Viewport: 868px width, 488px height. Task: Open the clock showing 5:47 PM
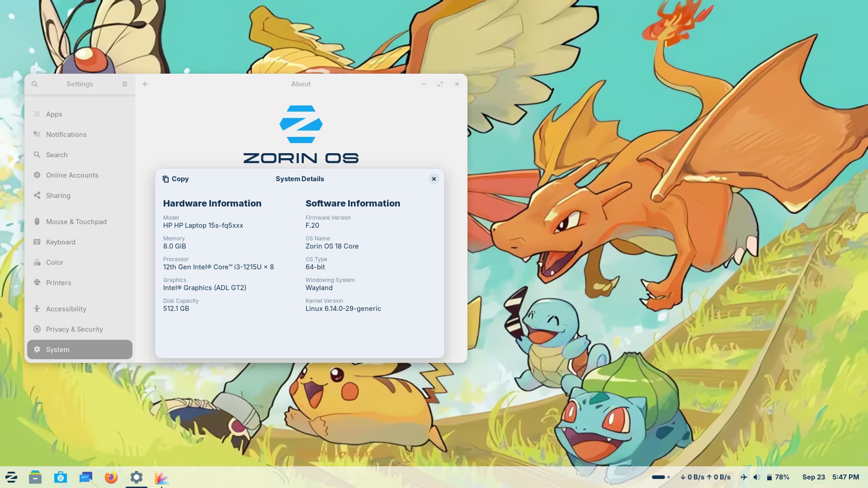click(845, 477)
